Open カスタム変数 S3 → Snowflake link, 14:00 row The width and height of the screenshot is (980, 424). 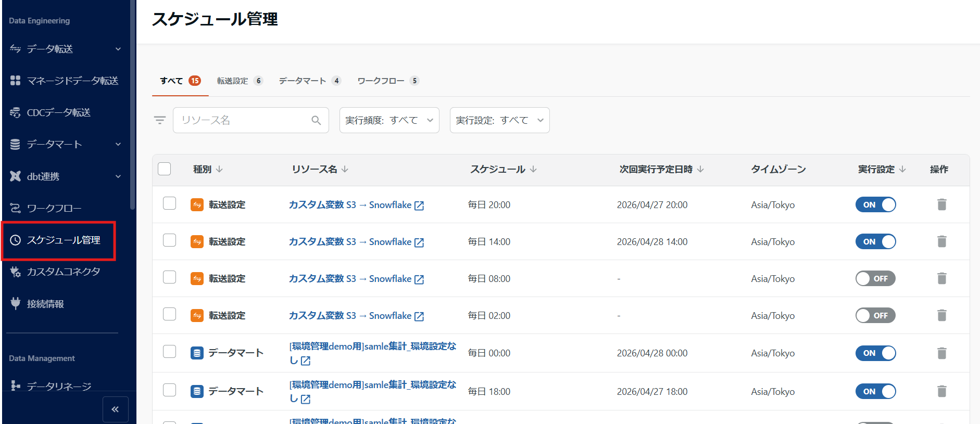tap(350, 241)
